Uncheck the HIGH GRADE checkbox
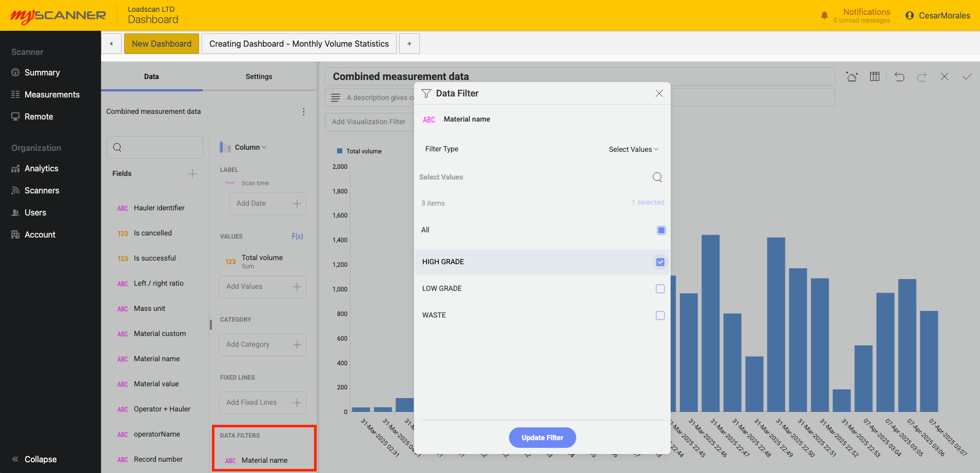 pos(660,262)
